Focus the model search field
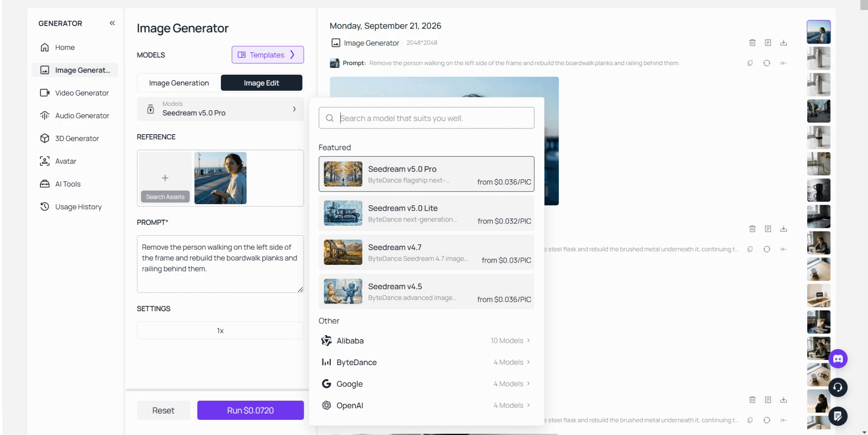Screen dimensions: 868x435 [x=426, y=118]
